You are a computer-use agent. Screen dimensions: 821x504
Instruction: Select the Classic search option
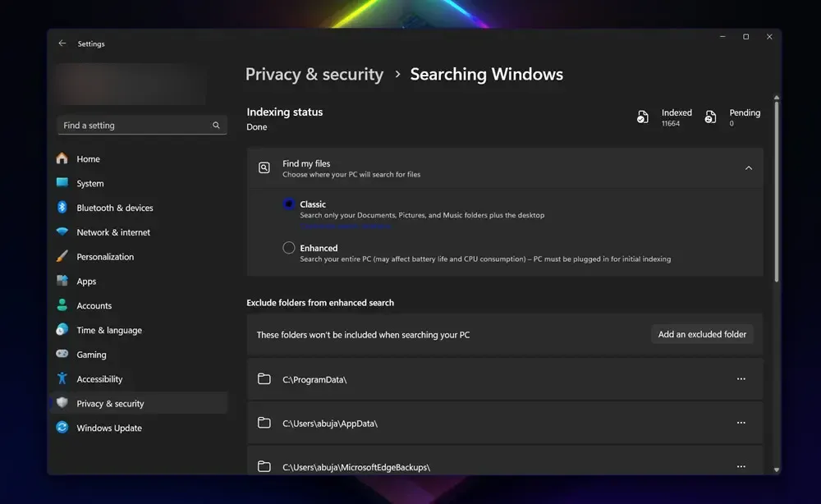[x=289, y=204]
